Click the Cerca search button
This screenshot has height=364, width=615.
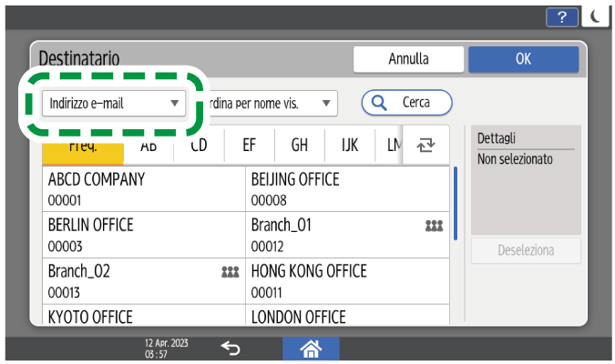pyautogui.click(x=406, y=103)
